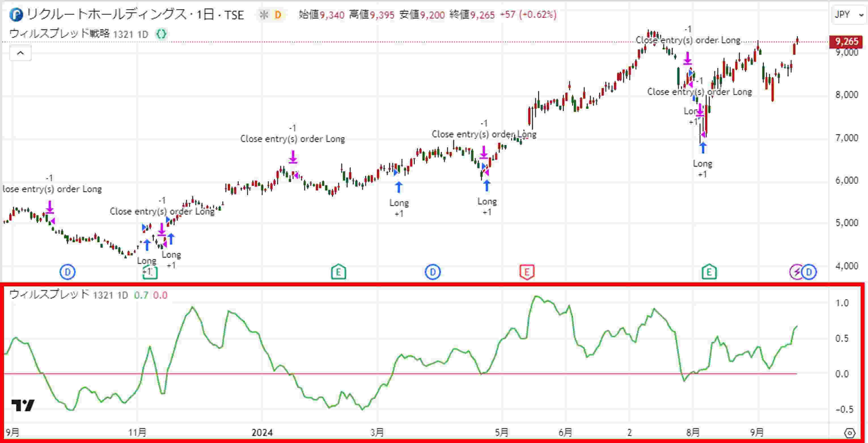Click the 始値 9,340 open value
868x443 pixels.
321,14
